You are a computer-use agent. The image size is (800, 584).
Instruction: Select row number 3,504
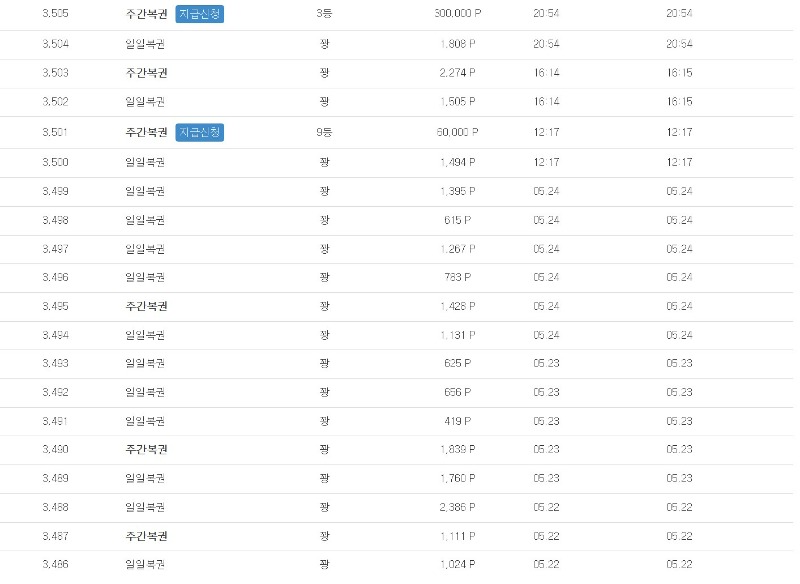[55, 44]
